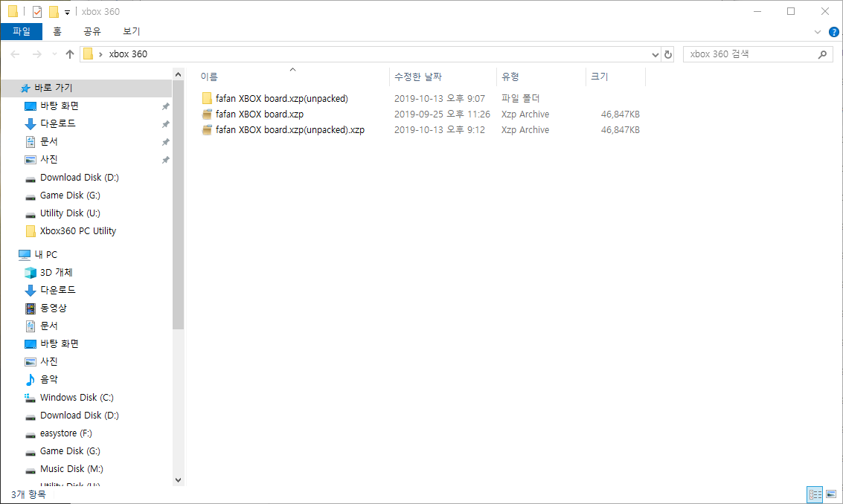Go back with the back arrow
The image size is (843, 504).
coord(15,54)
